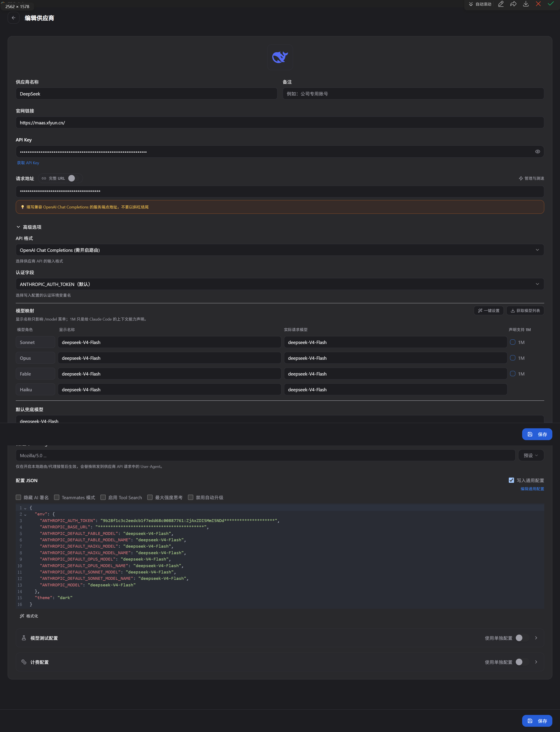Toggle 使用单独配置 for 计费配置
This screenshot has height=732, width=560.
[522, 662]
